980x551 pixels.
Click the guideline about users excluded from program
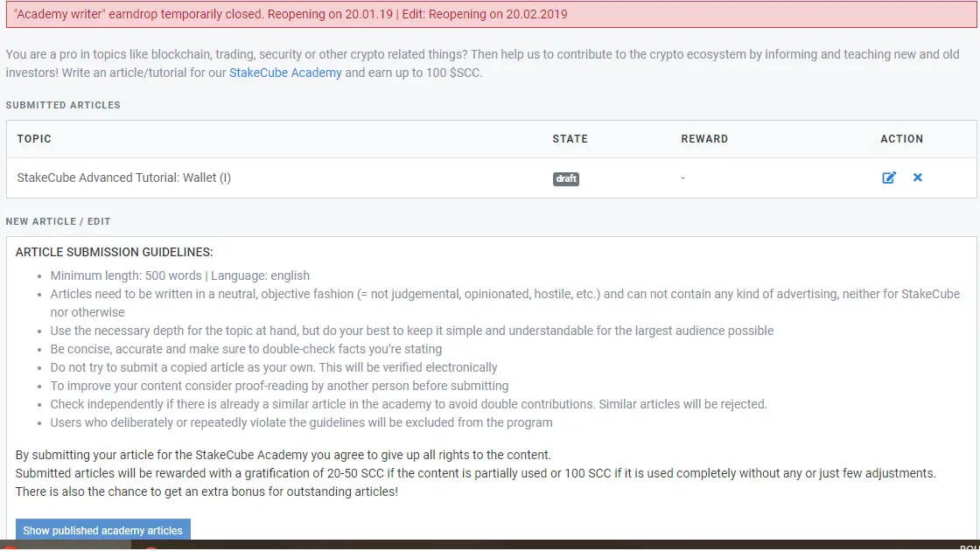click(301, 423)
